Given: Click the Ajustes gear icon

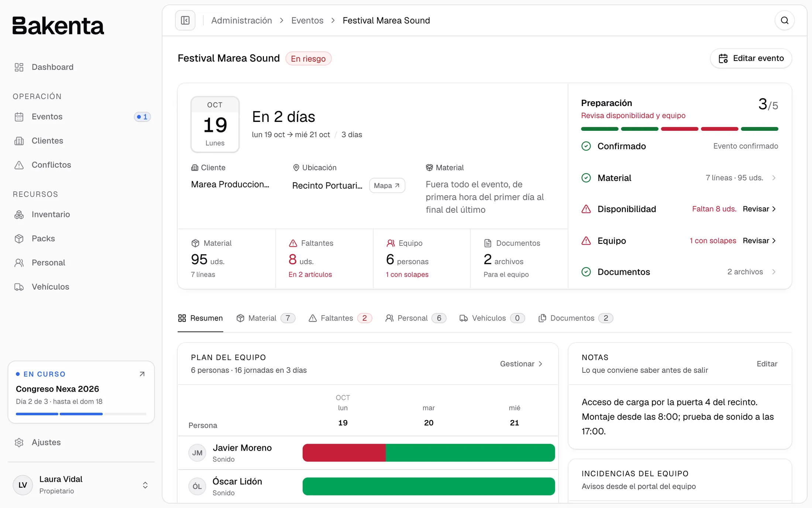Looking at the screenshot, I should [19, 442].
